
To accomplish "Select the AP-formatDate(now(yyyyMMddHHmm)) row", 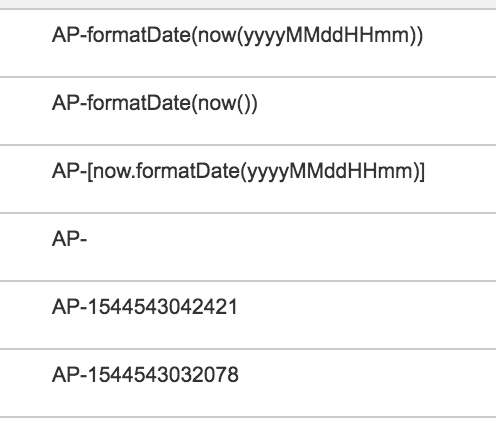I will click(x=248, y=43).
